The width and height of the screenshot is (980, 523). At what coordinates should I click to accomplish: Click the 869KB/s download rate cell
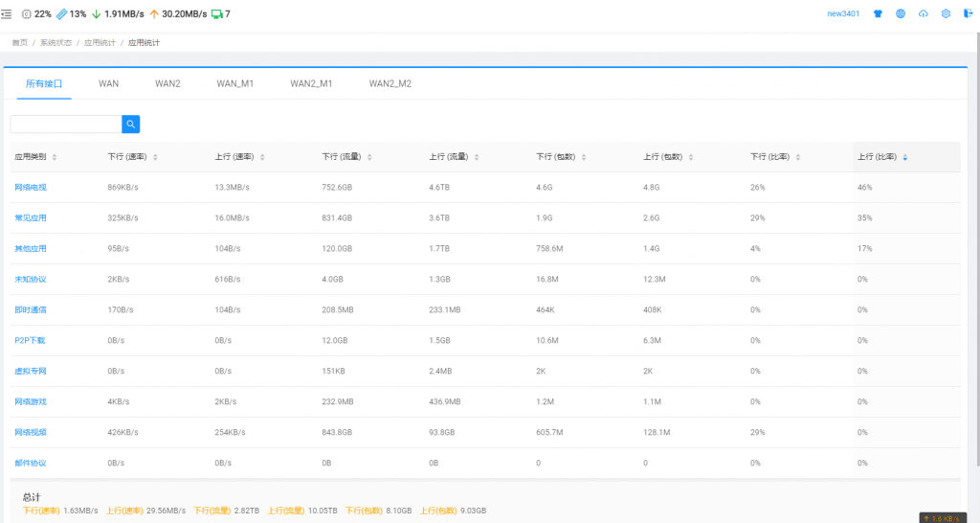[123, 188]
